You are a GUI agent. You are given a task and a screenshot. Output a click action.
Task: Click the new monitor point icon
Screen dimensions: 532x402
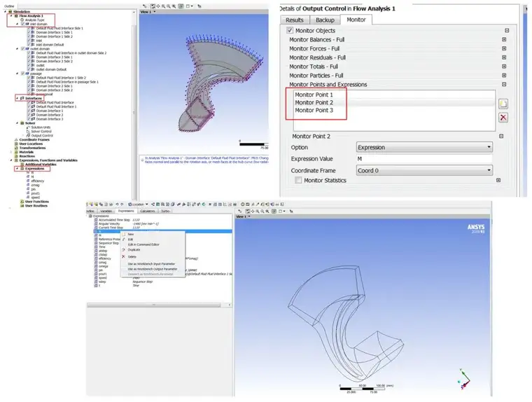(503, 104)
